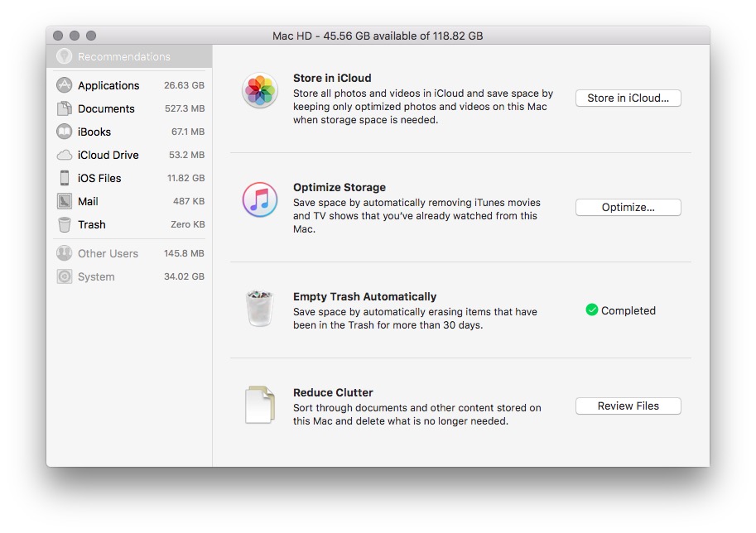756x533 pixels.
Task: Click the Documents sidebar icon
Action: (x=64, y=108)
